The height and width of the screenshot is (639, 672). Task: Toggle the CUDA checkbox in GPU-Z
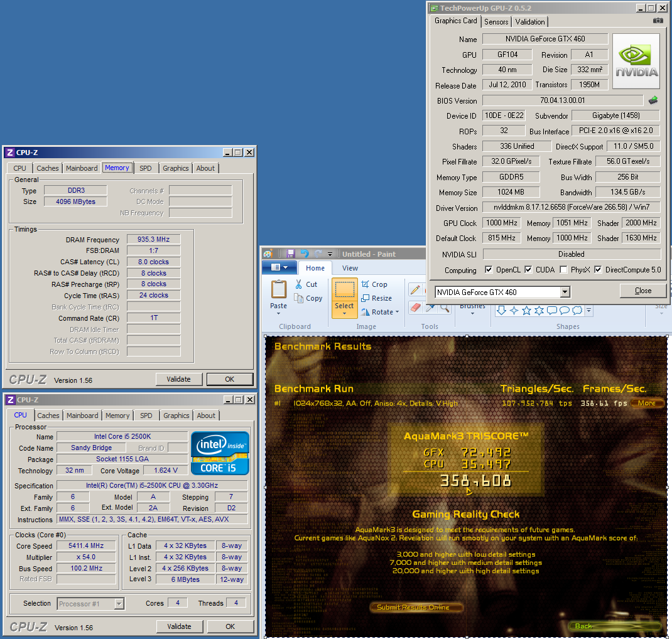(528, 270)
